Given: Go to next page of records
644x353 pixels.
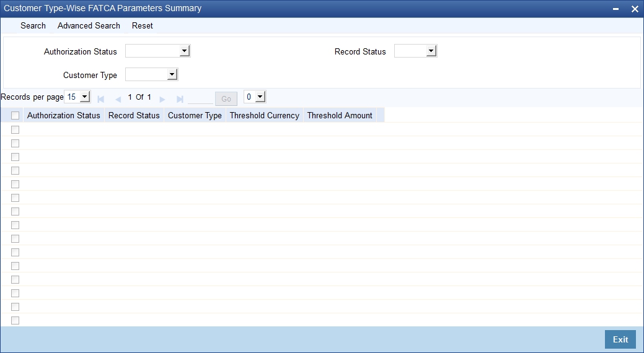Looking at the screenshot, I should 162,99.
